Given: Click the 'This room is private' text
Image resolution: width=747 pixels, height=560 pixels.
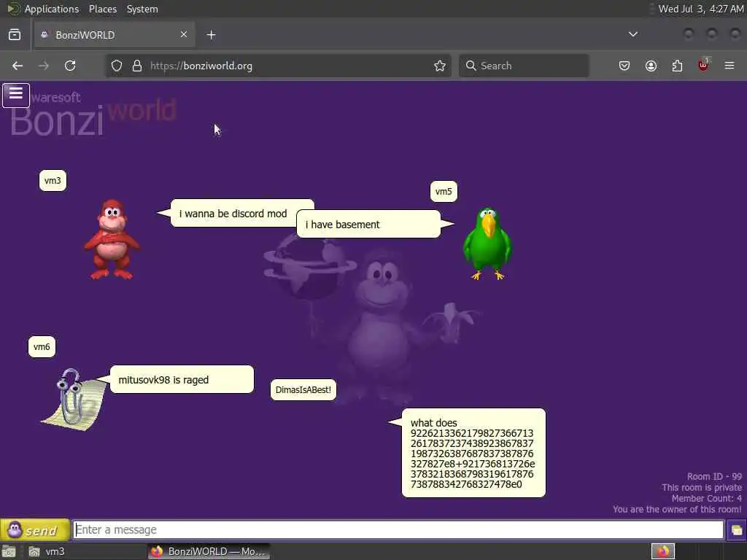Looking at the screenshot, I should pos(701,488).
